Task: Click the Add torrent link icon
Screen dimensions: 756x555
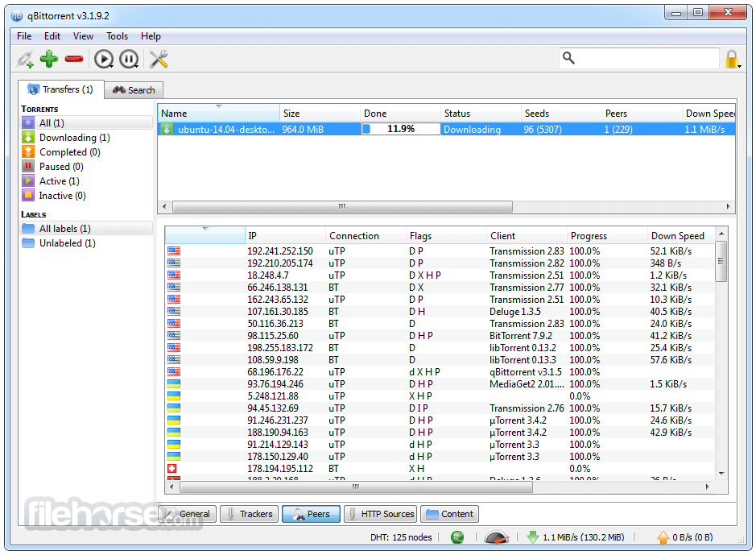Action: [26, 59]
